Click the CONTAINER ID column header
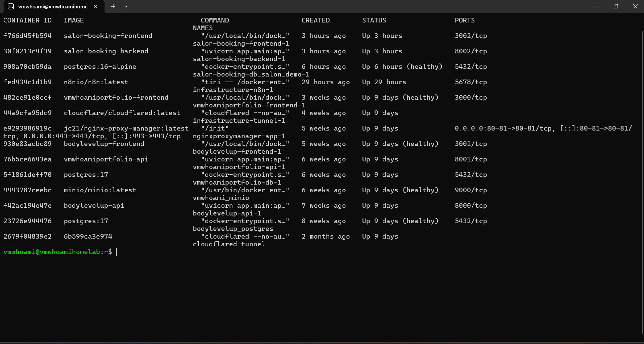644x344 pixels. pyautogui.click(x=28, y=20)
